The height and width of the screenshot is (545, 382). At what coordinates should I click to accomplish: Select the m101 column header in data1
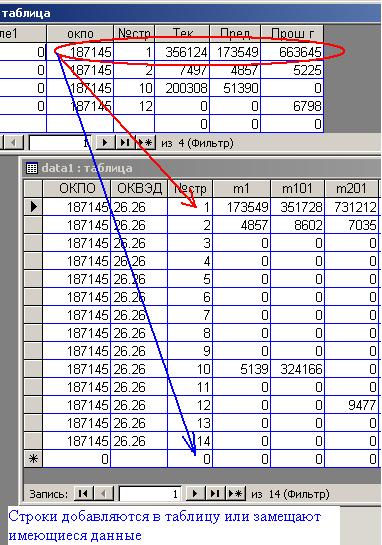[298, 188]
